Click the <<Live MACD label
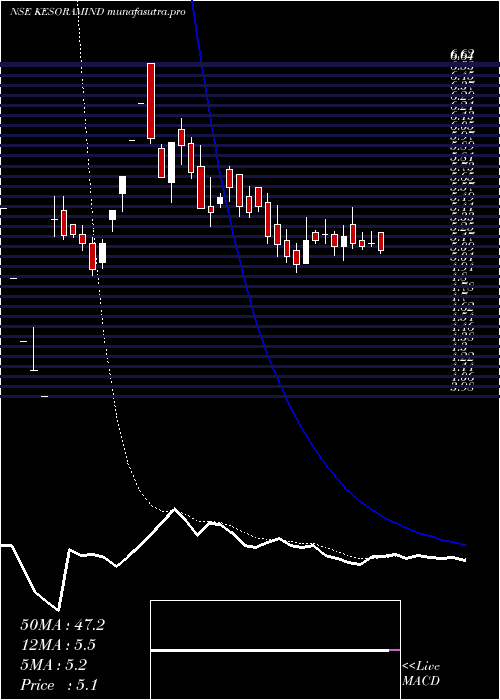This screenshot has height=700, width=500. 421,674
